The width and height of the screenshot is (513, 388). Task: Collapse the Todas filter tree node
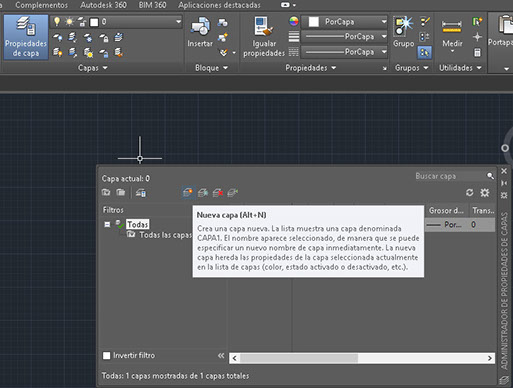click(x=107, y=224)
